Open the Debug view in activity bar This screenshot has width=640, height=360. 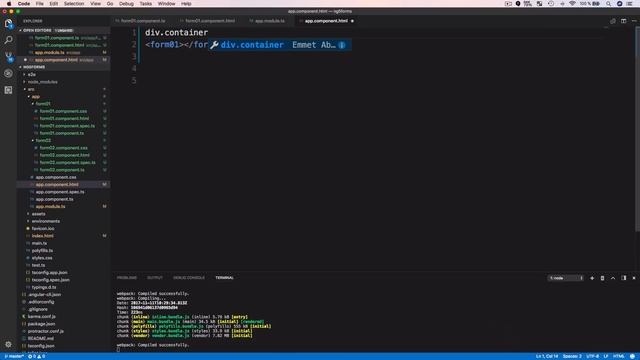point(8,73)
